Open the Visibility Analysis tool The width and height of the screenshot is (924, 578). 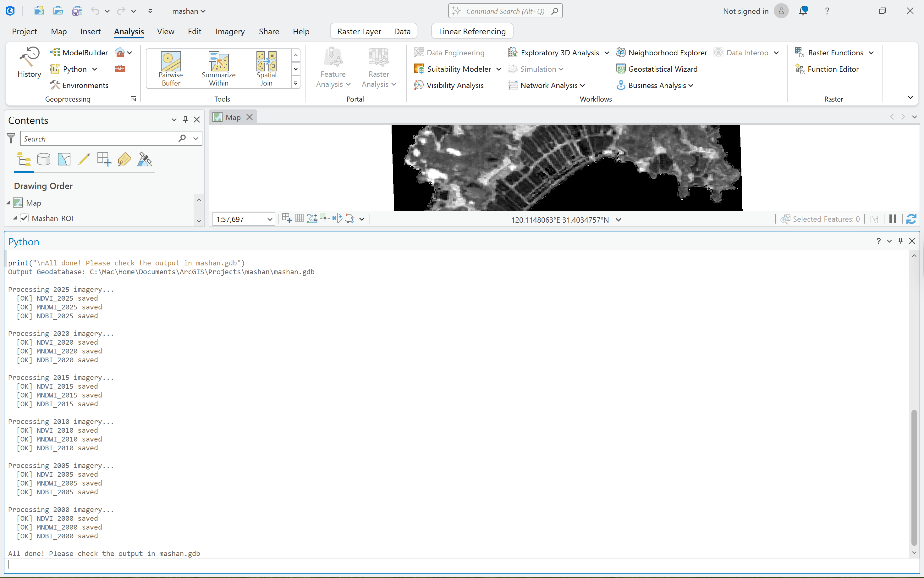point(449,85)
